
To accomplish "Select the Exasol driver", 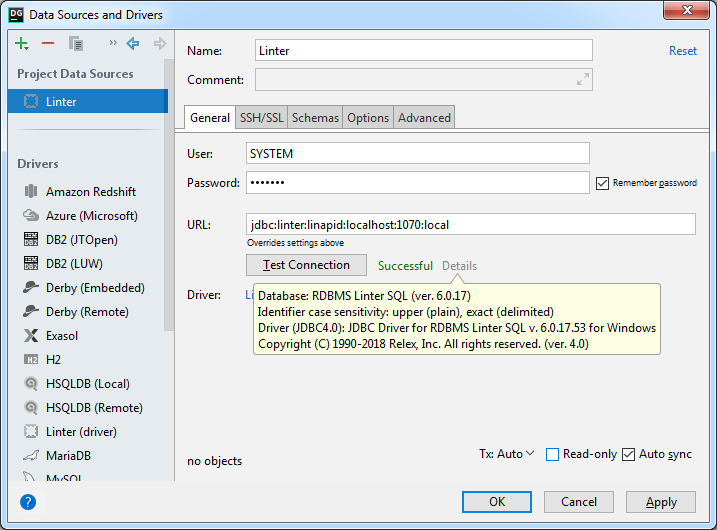I will 61,336.
